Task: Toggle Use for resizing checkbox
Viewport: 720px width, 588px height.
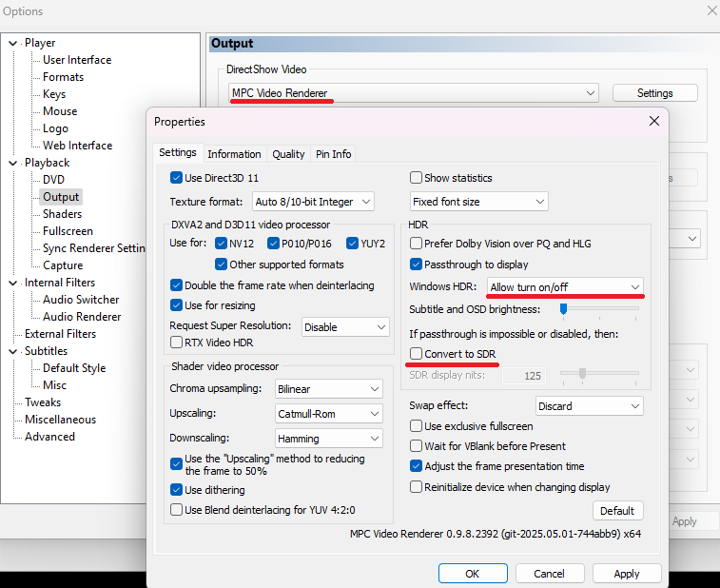Action: coord(176,305)
